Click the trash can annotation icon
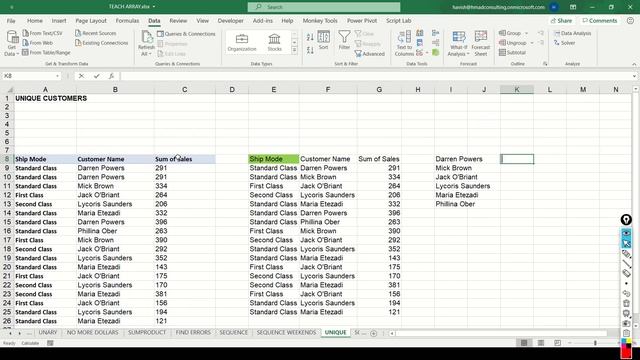The height and width of the screenshot is (360, 640). click(627, 303)
